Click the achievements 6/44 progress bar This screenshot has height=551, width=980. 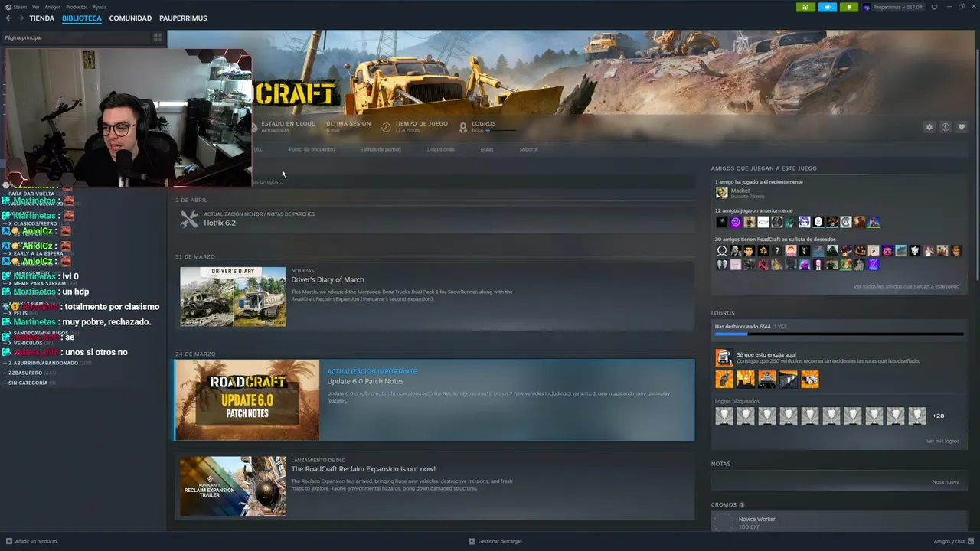839,334
